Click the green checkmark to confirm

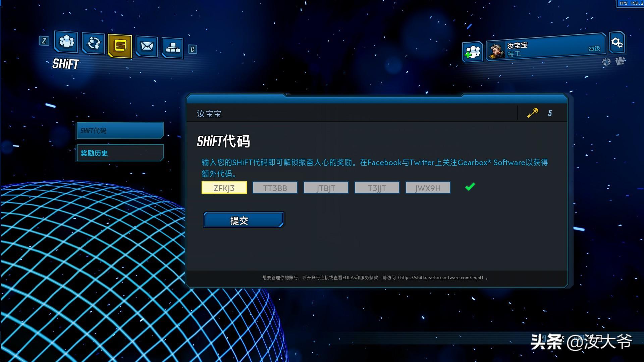coord(470,187)
